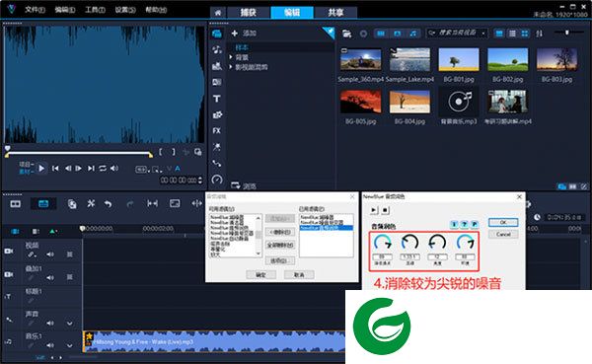
Task: Play the preview with the Play button
Action: coord(41,169)
